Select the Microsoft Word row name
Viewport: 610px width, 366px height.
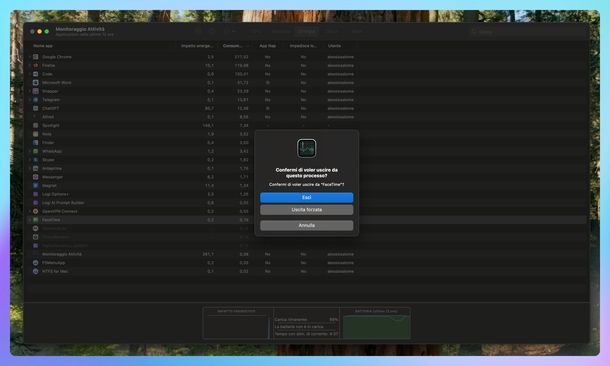[57, 82]
